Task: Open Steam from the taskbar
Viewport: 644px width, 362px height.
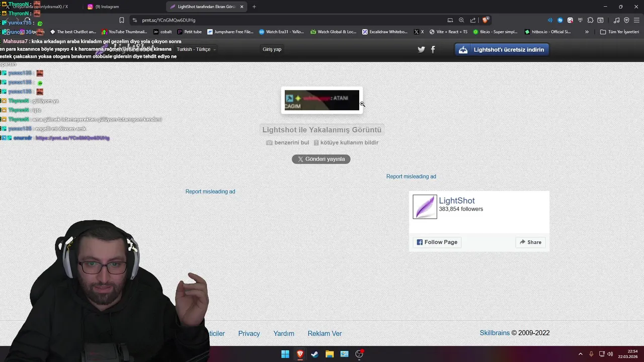Action: pyautogui.click(x=314, y=354)
